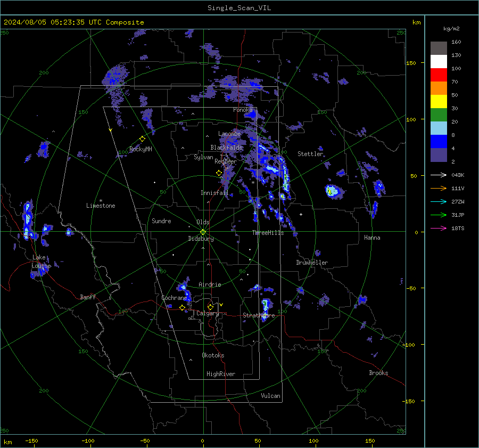This screenshot has width=479, height=448.
Task: Click the gray 130-160 kg/m2 color swatch
Action: tap(439, 48)
